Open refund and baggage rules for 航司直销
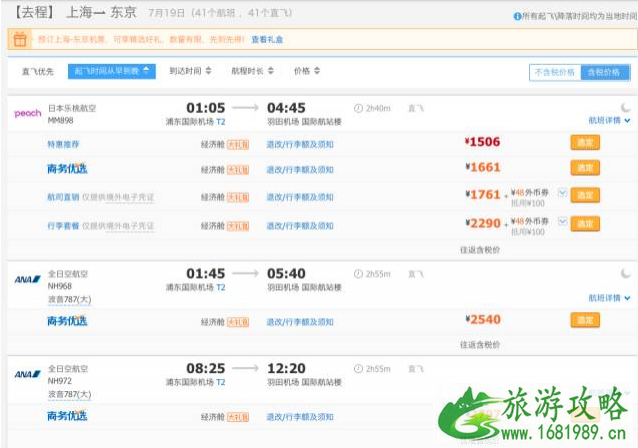 pos(300,197)
